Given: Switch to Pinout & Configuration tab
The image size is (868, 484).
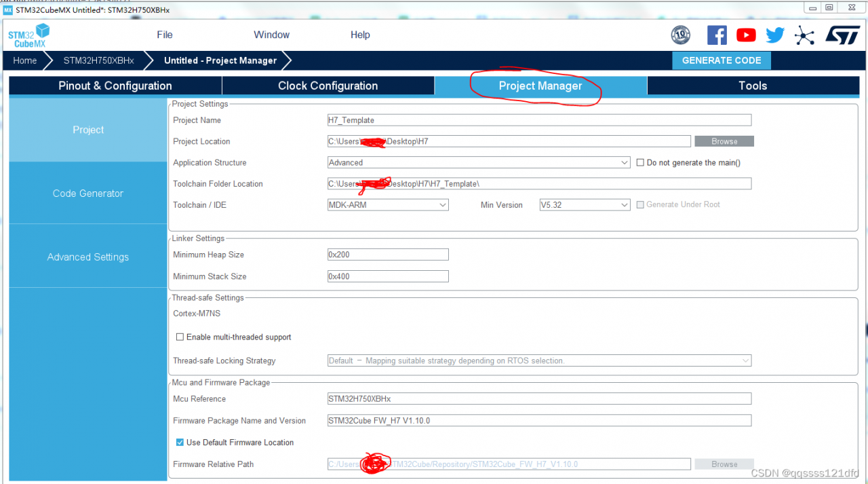Looking at the screenshot, I should 115,86.
